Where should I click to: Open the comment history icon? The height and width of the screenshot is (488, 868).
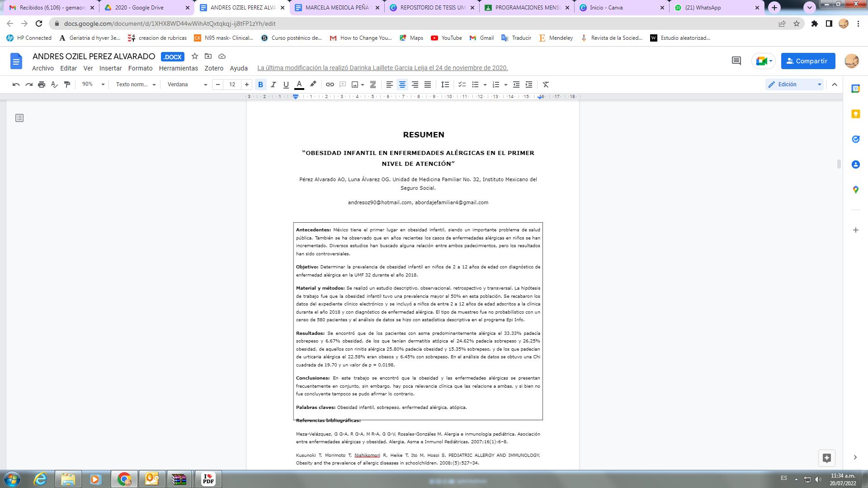(736, 61)
